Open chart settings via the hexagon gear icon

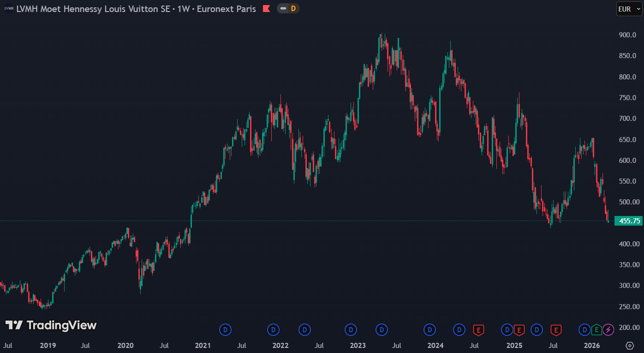pos(630,346)
